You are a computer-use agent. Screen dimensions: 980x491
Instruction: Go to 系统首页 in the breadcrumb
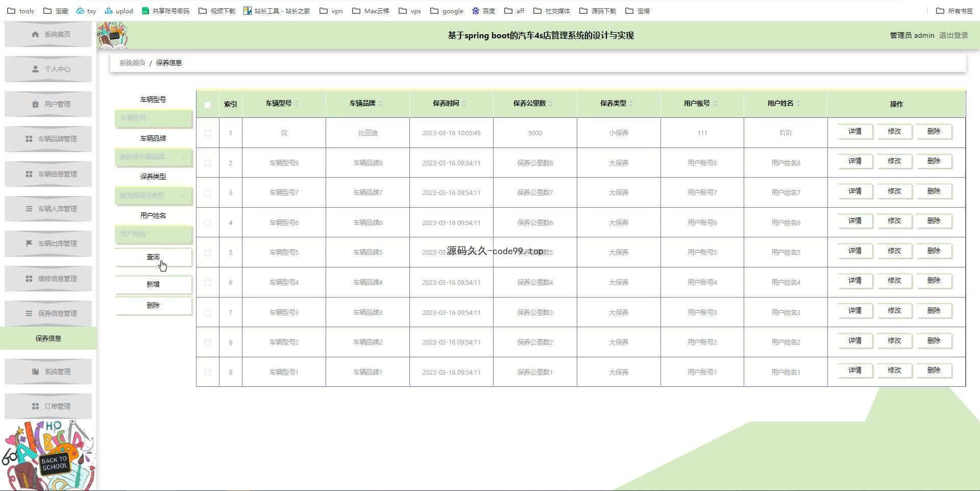(132, 63)
